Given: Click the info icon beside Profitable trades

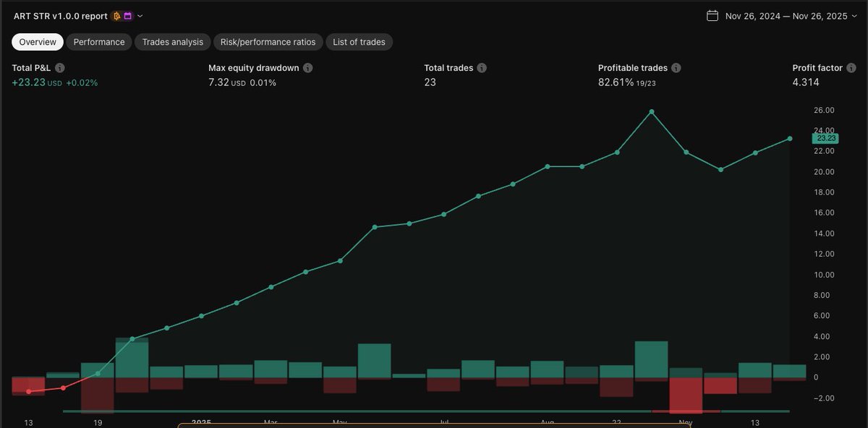Looking at the screenshot, I should 676,67.
